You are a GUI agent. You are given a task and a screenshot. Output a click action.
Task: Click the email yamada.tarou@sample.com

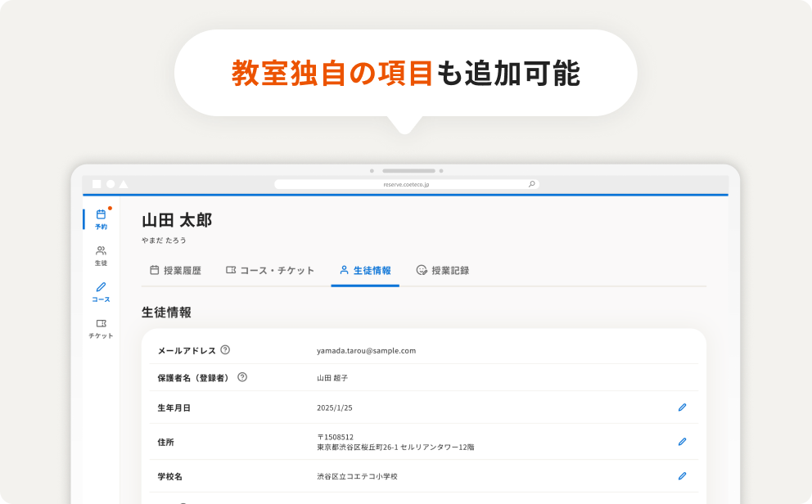coord(366,351)
